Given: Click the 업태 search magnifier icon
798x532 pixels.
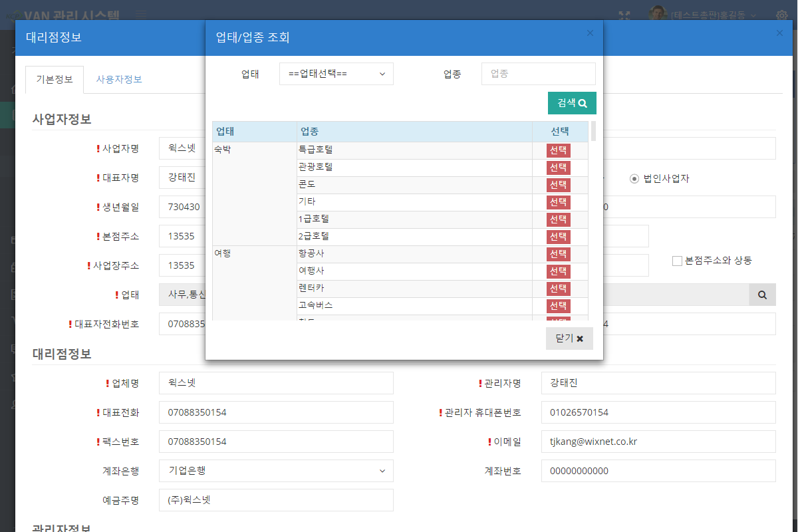Looking at the screenshot, I should click(x=763, y=295).
